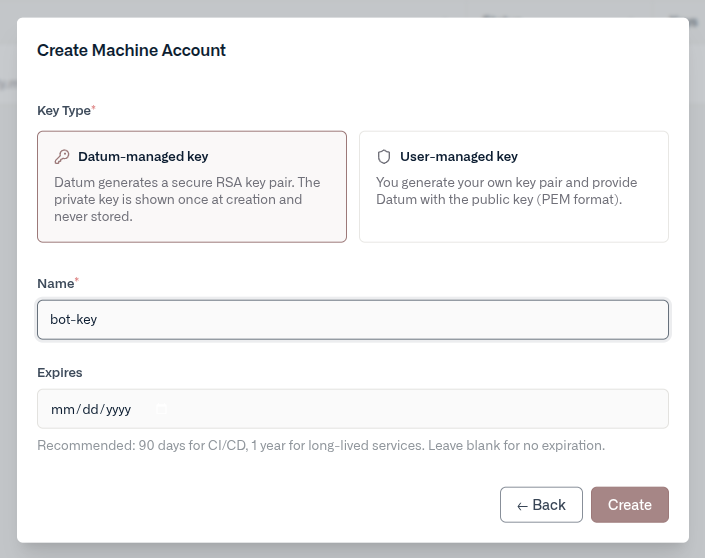Click the Create Machine Account dialog title

coord(131,50)
